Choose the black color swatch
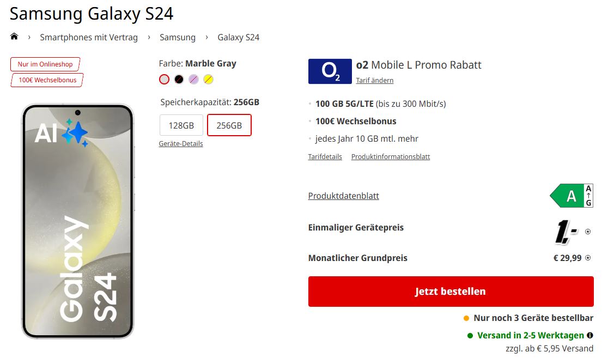The width and height of the screenshot is (608, 364). pyautogui.click(x=179, y=80)
